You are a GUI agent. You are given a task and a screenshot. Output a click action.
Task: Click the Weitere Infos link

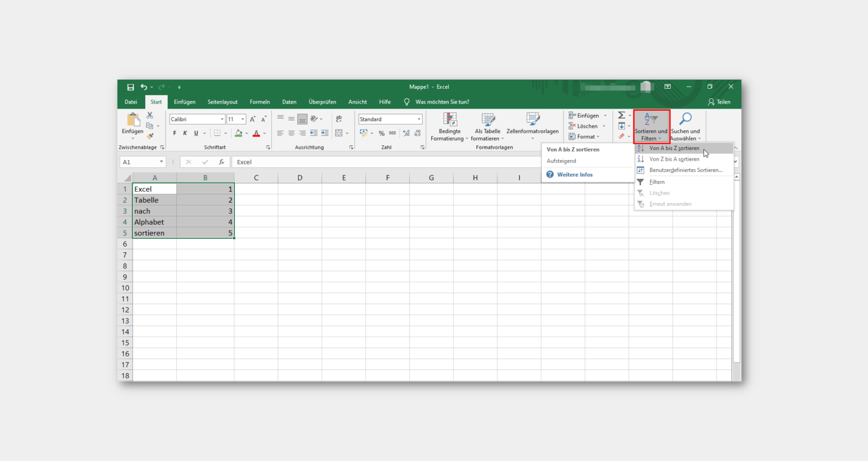[x=575, y=175]
